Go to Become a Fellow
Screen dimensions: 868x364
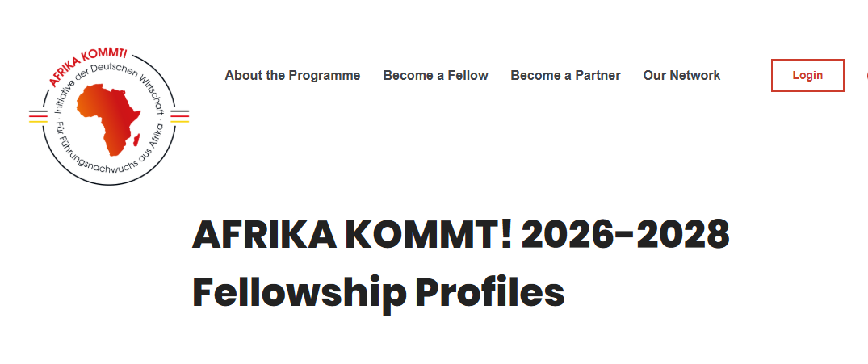pos(435,75)
